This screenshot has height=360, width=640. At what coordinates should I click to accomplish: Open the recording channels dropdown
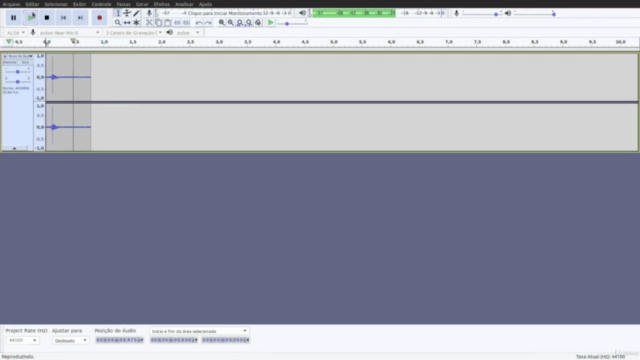134,33
